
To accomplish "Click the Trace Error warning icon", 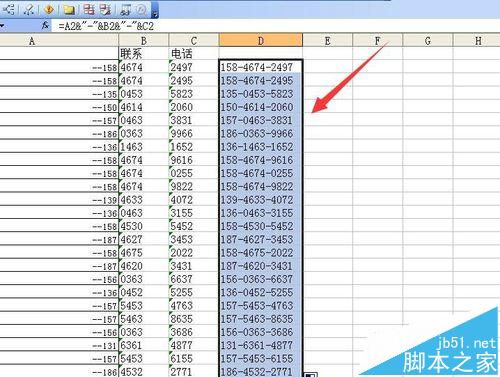I will [x=49, y=9].
